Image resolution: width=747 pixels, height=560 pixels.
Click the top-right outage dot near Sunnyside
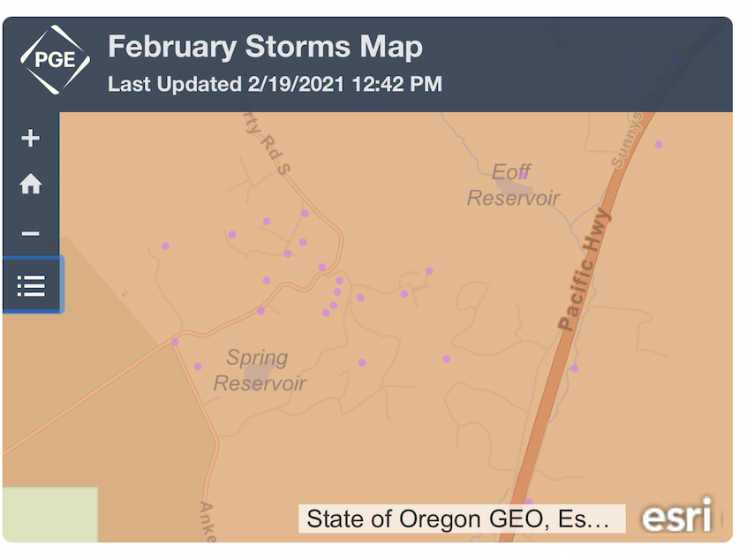tap(659, 144)
